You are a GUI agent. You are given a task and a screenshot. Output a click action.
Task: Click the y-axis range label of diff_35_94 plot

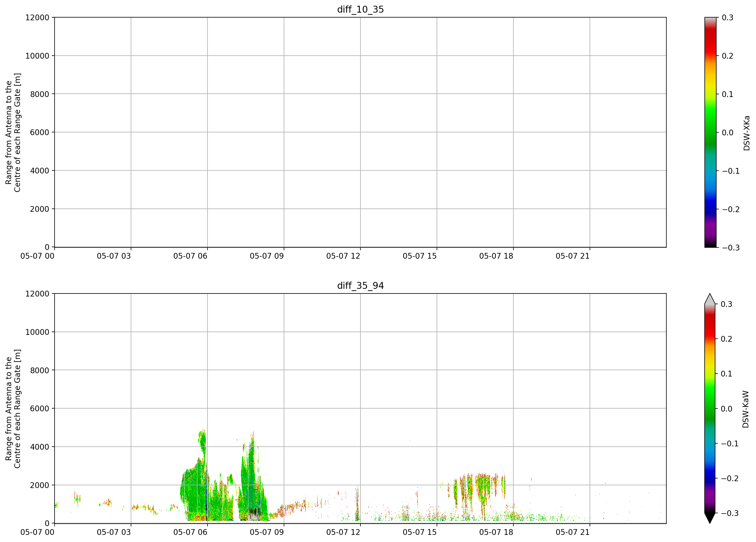13,408
